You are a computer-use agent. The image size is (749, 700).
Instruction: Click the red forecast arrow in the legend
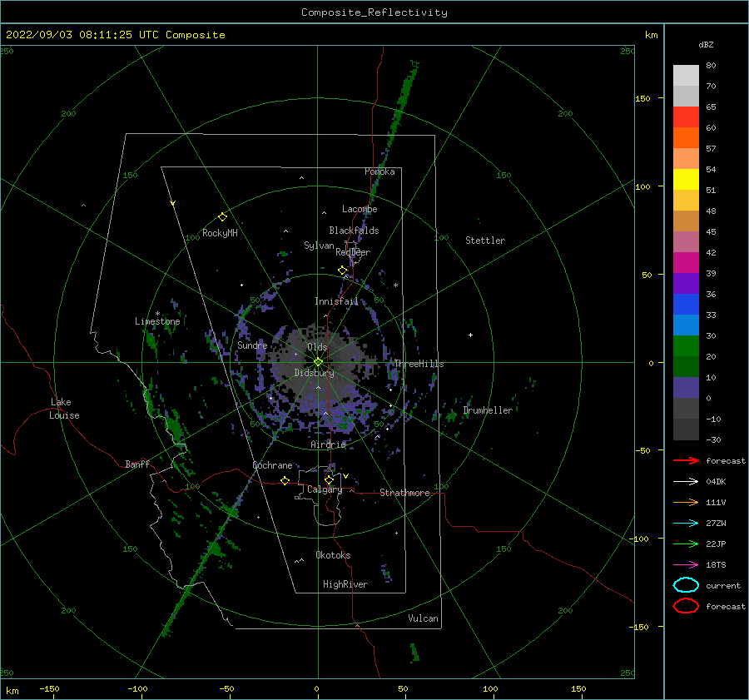[x=686, y=460]
